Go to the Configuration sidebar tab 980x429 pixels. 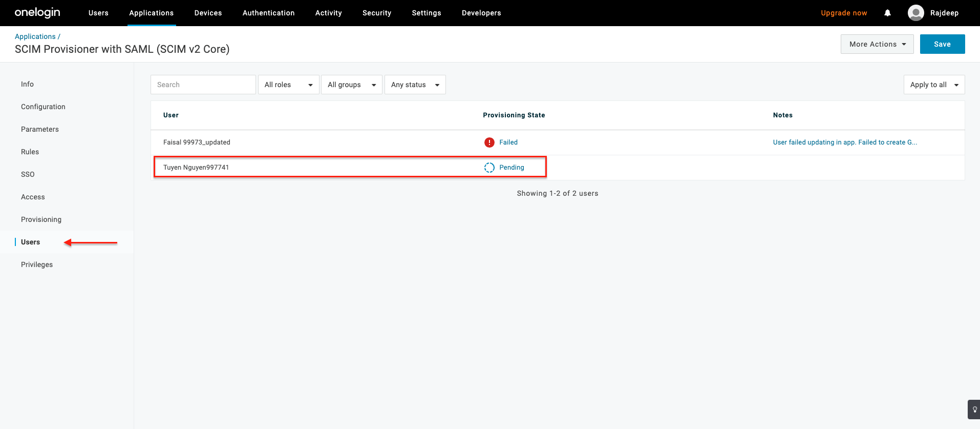click(x=43, y=107)
